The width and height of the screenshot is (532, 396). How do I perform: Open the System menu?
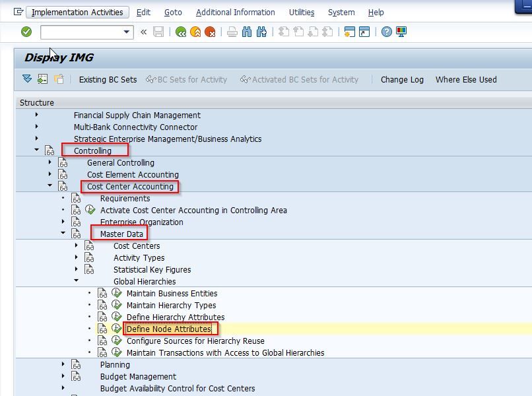pyautogui.click(x=341, y=13)
